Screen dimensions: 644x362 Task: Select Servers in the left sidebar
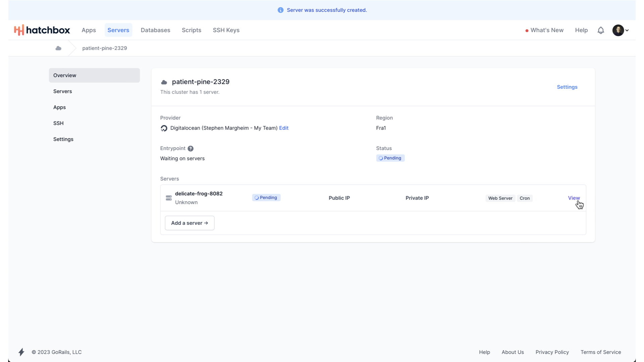tap(63, 91)
